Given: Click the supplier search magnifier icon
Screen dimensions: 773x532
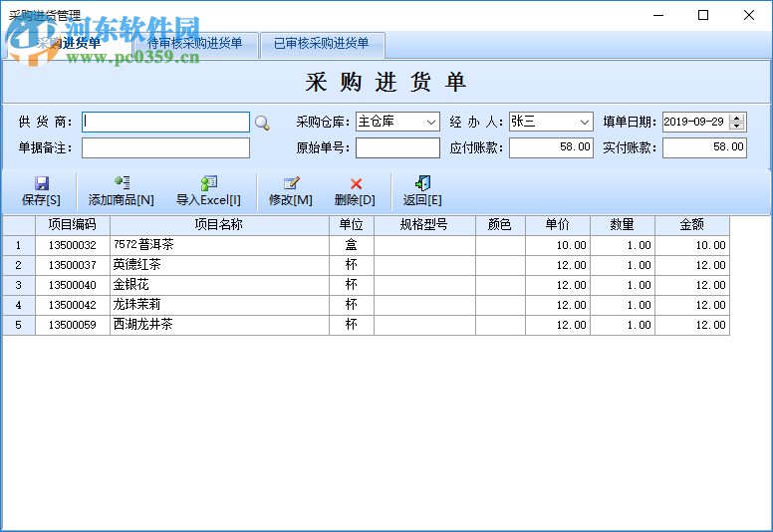Looking at the screenshot, I should pos(262,123).
